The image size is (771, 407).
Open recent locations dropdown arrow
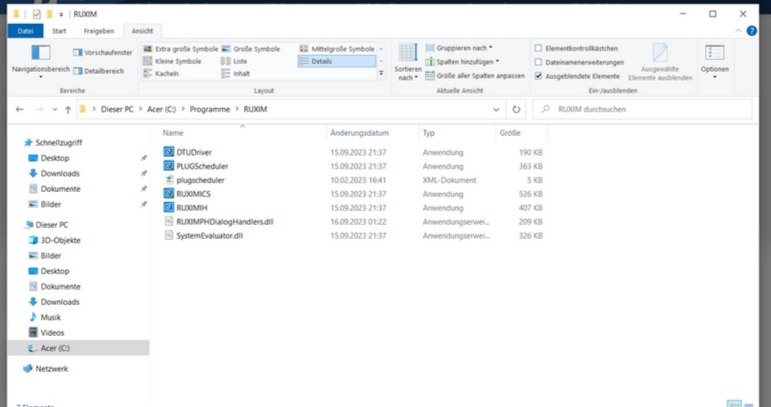tap(55, 110)
